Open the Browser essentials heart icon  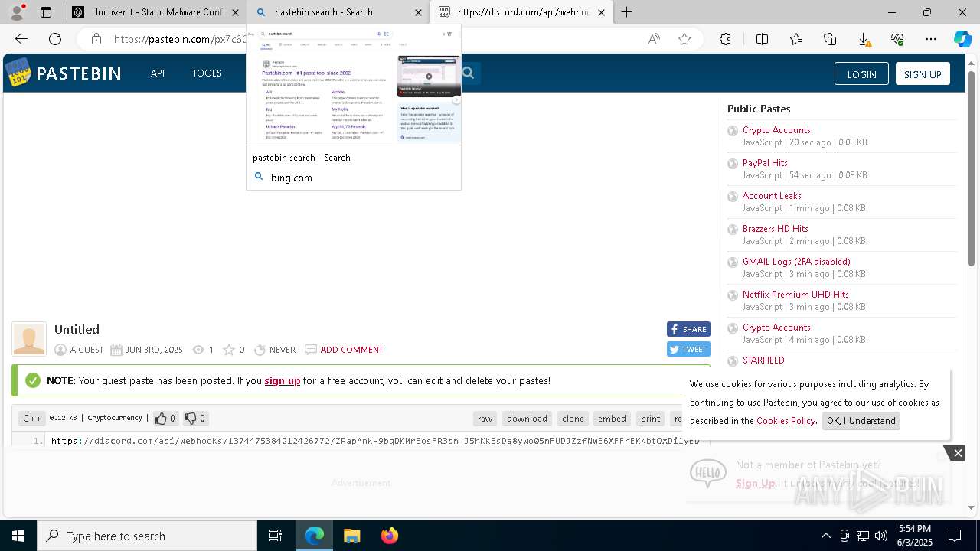point(897,39)
